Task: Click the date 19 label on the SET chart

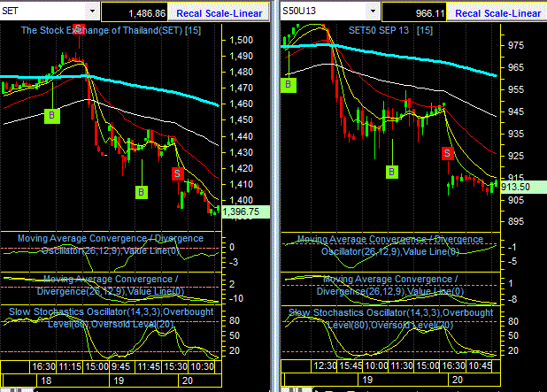Action: click(x=119, y=380)
